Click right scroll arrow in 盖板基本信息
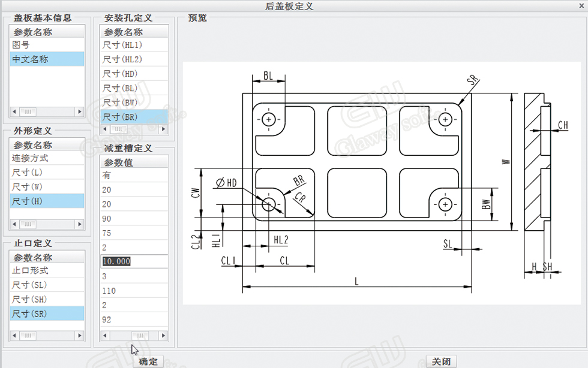This screenshot has height=368, width=588. (79, 111)
